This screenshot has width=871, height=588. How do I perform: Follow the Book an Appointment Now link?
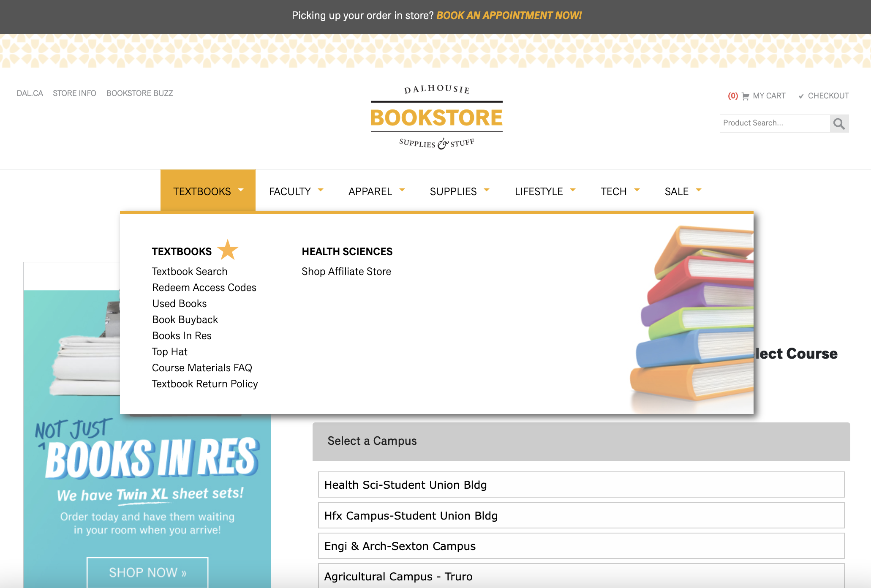click(x=509, y=16)
